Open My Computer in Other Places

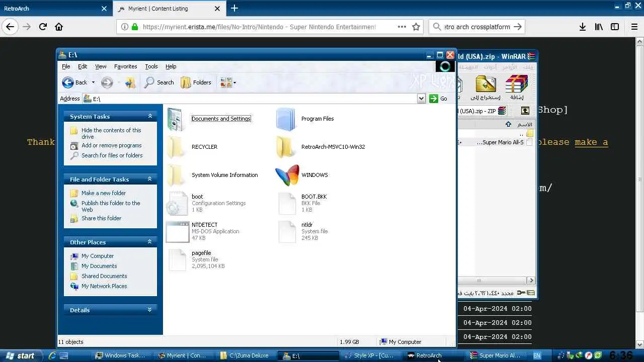[x=98, y=256]
